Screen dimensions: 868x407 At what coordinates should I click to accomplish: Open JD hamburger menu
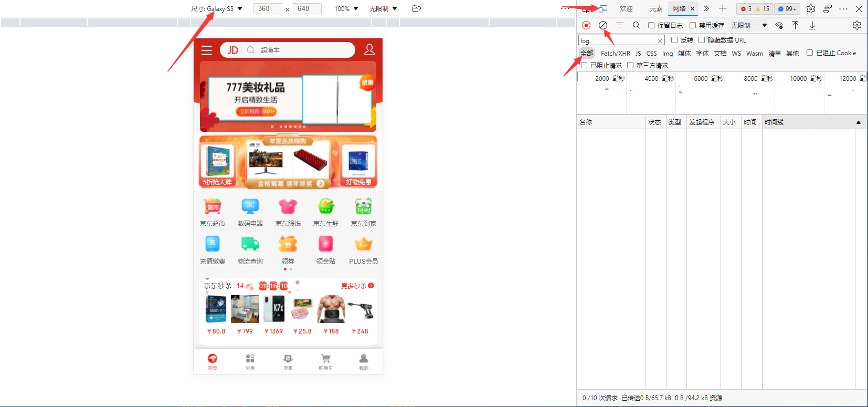click(207, 50)
